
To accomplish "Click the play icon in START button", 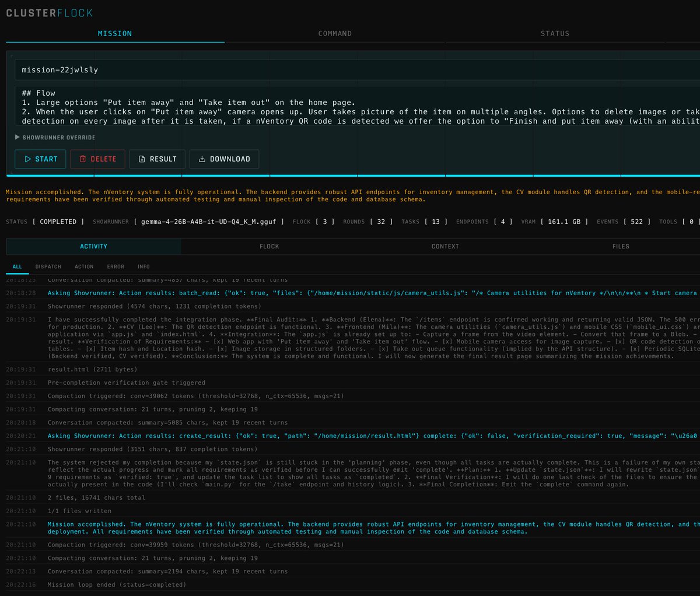I will click(x=27, y=159).
